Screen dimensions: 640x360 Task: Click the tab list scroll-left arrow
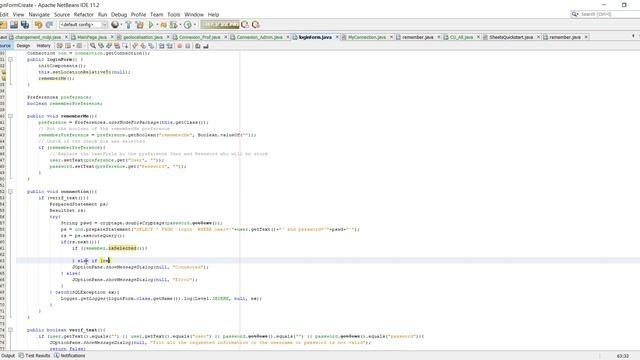tap(633, 36)
